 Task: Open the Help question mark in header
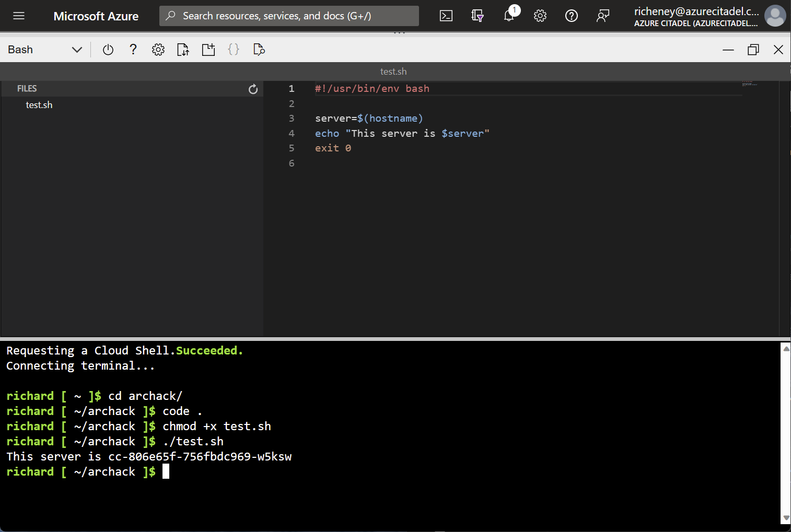pyautogui.click(x=572, y=16)
